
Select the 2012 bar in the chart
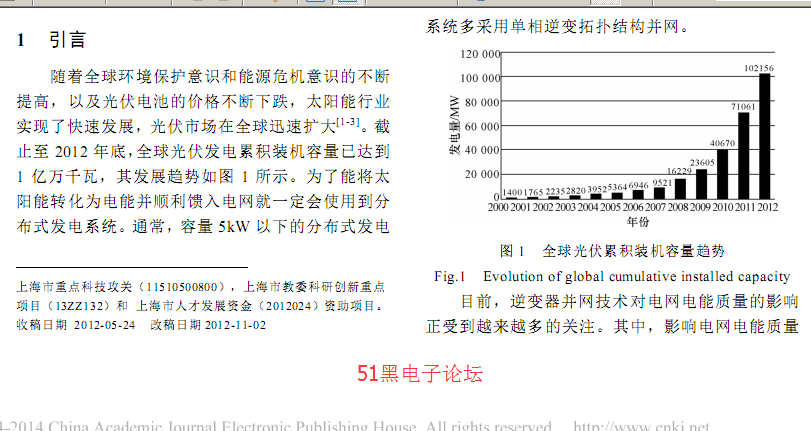pyautogui.click(x=764, y=137)
